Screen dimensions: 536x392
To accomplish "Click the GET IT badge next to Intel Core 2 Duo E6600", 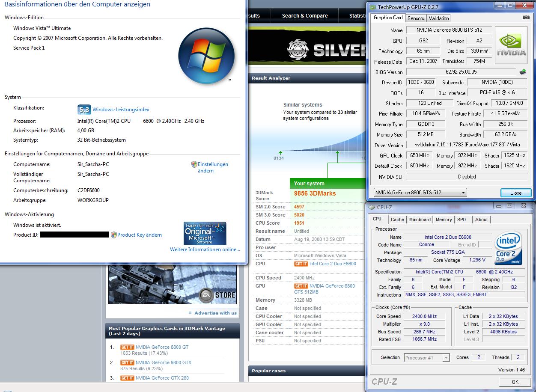I will click(301, 264).
